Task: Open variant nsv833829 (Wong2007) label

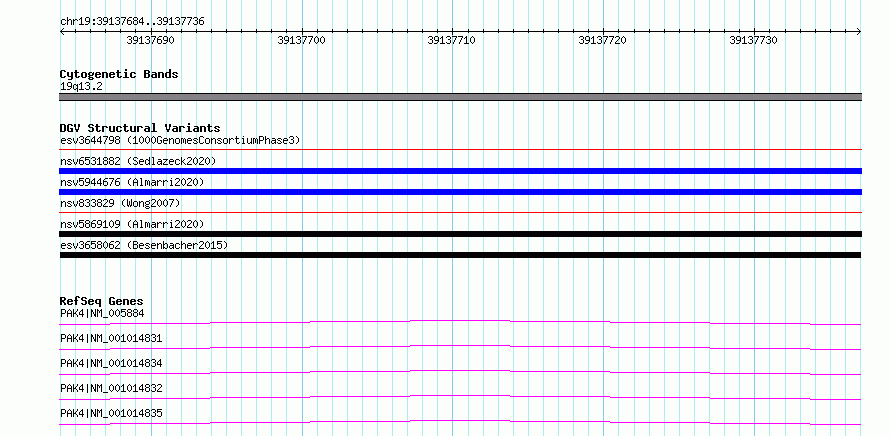Action: coord(120,203)
